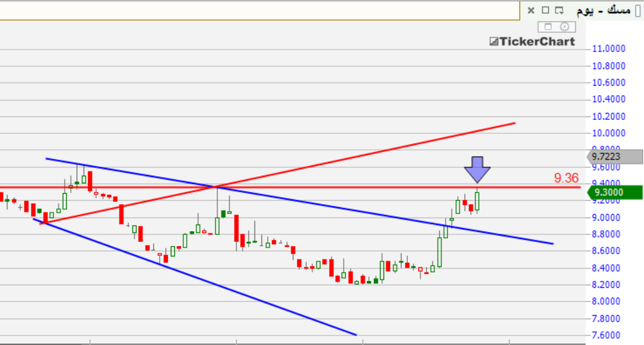Click the 10.0000 price axis label
Image resolution: width=644 pixels, height=345 pixels.
[608, 133]
